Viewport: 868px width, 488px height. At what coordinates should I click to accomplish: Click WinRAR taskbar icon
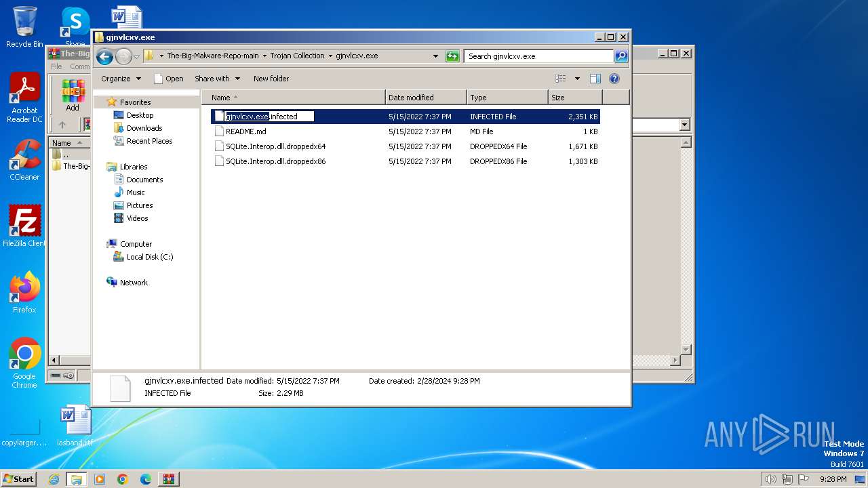[168, 479]
